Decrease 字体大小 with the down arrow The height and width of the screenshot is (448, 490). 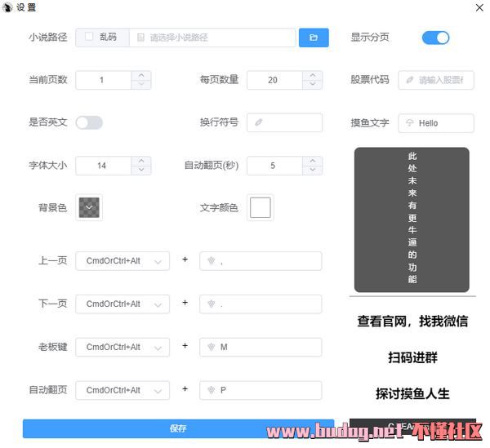(141, 170)
